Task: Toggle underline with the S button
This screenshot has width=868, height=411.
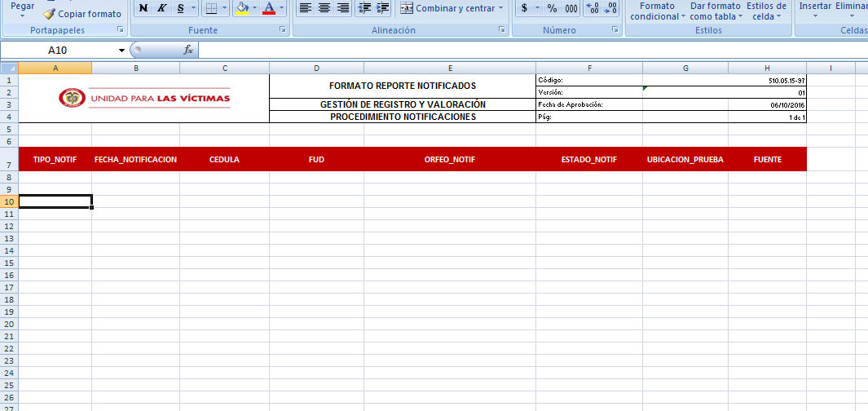Action: click(180, 8)
